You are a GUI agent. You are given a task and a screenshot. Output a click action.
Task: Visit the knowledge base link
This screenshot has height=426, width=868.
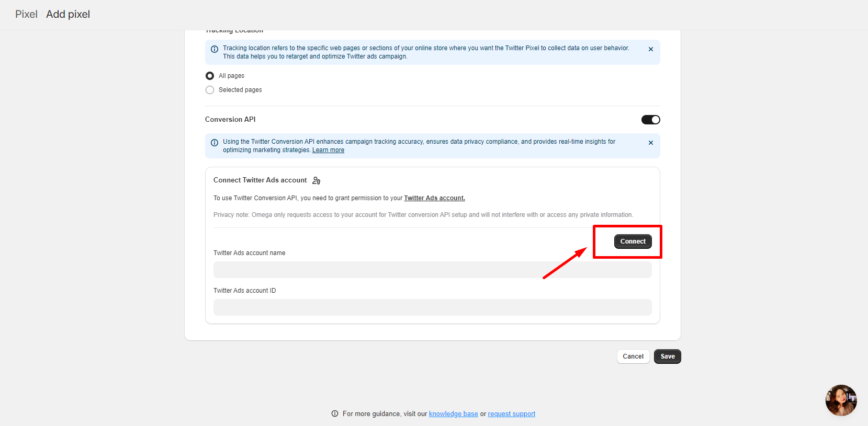coord(453,414)
